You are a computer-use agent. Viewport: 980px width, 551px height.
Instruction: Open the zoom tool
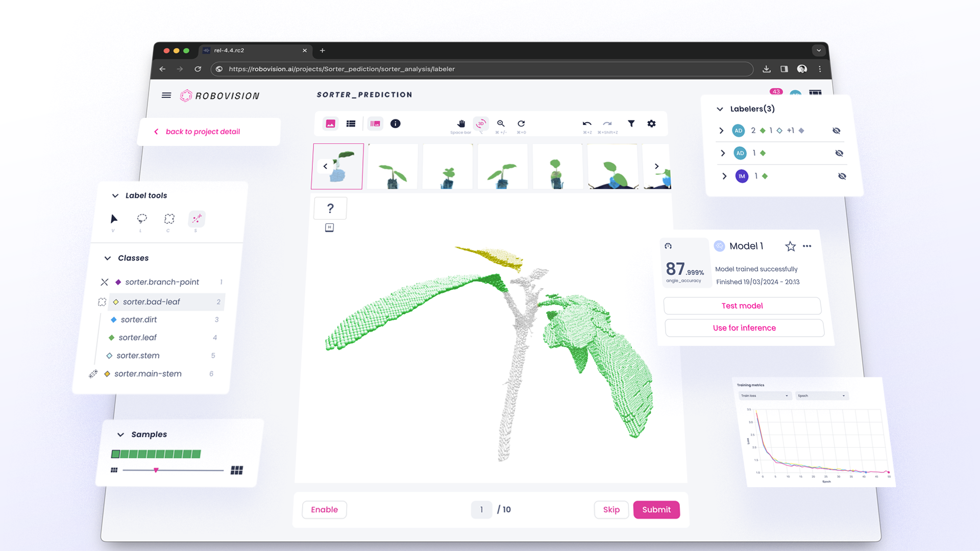500,123
